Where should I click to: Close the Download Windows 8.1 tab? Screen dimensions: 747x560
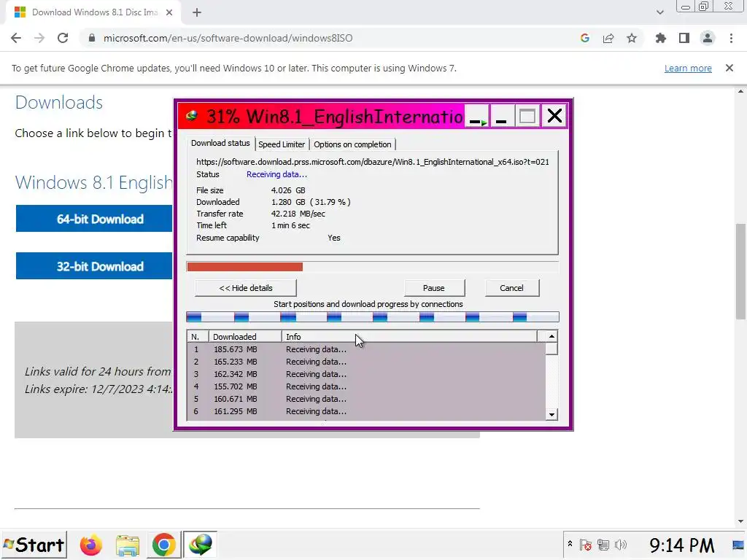tap(169, 12)
